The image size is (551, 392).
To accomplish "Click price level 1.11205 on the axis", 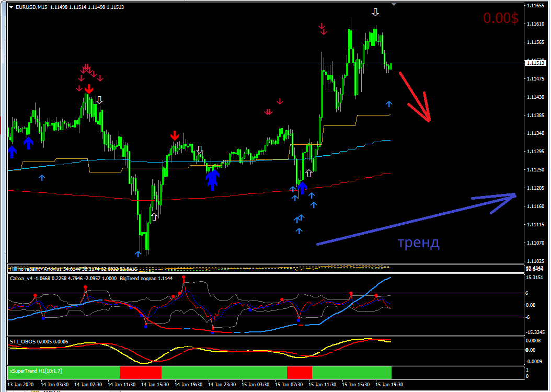I will point(535,188).
